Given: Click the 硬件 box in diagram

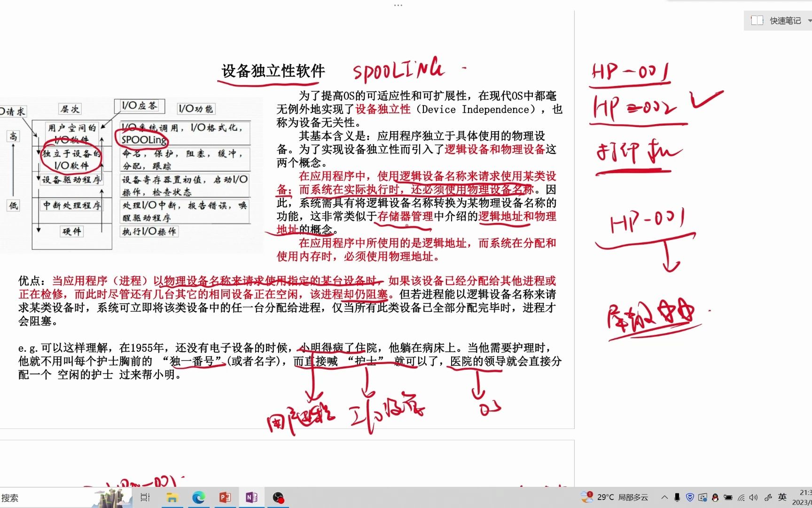Looking at the screenshot, I should pyautogui.click(x=72, y=231).
